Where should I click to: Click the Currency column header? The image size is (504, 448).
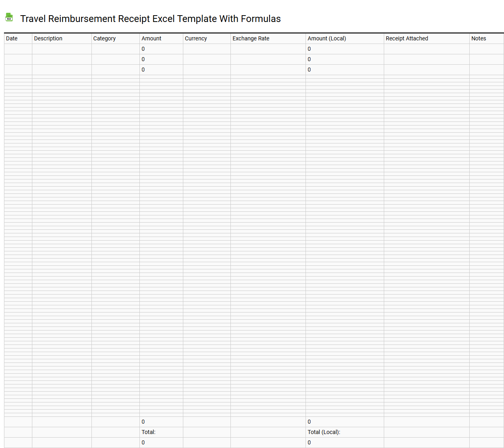196,38
